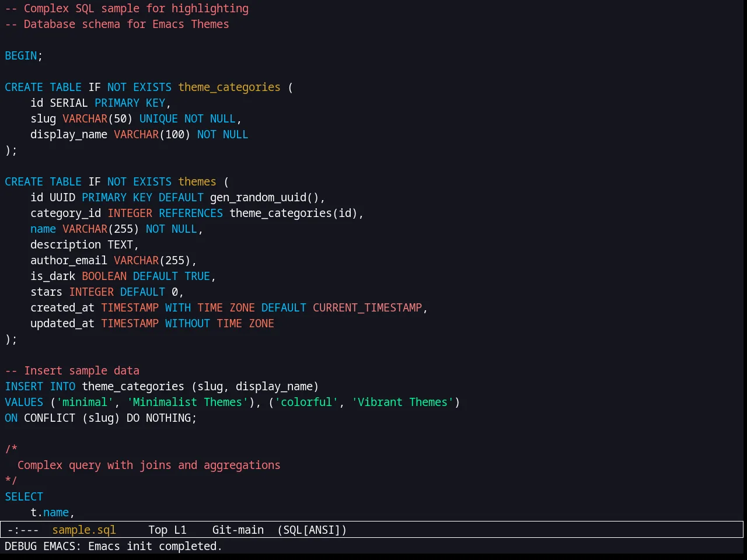Click VARCHAR(50) on the slug line
The image size is (747, 560).
pos(97,118)
